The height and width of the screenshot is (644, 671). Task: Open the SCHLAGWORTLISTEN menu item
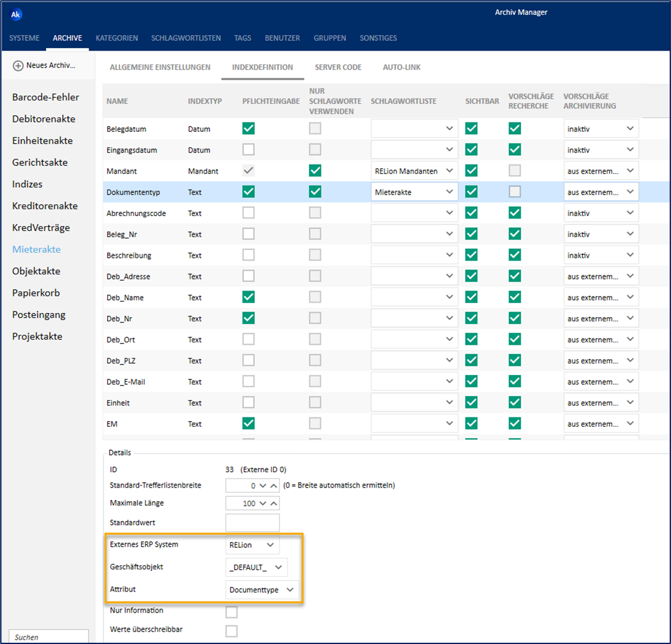click(186, 38)
